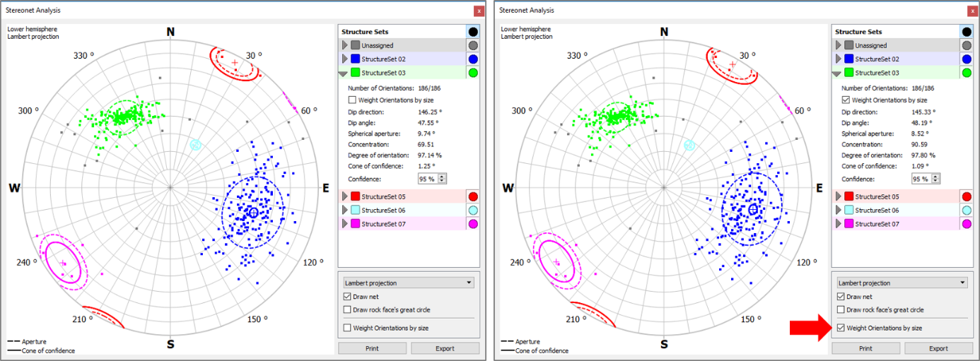Click Confidence 95 % stepper in left window
980x361 pixels.
click(x=432, y=179)
